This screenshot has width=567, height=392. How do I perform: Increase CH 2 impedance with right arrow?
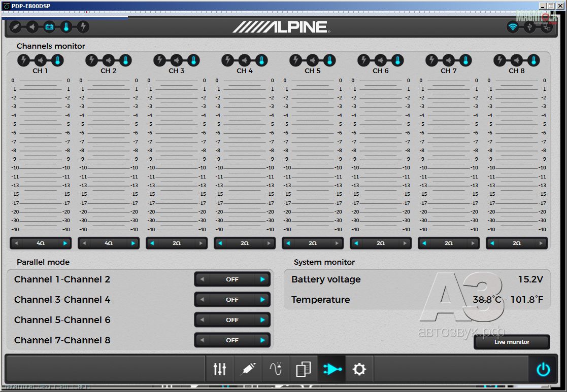[133, 243]
